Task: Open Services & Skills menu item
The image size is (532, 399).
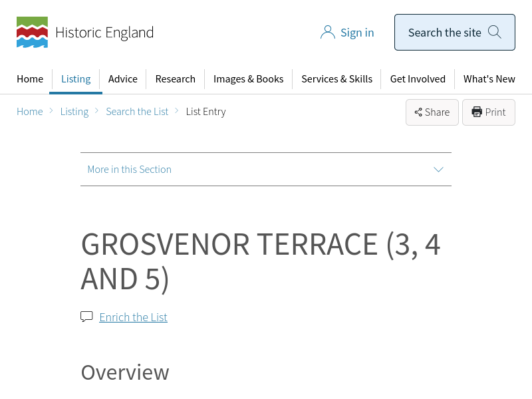Action: (336, 79)
